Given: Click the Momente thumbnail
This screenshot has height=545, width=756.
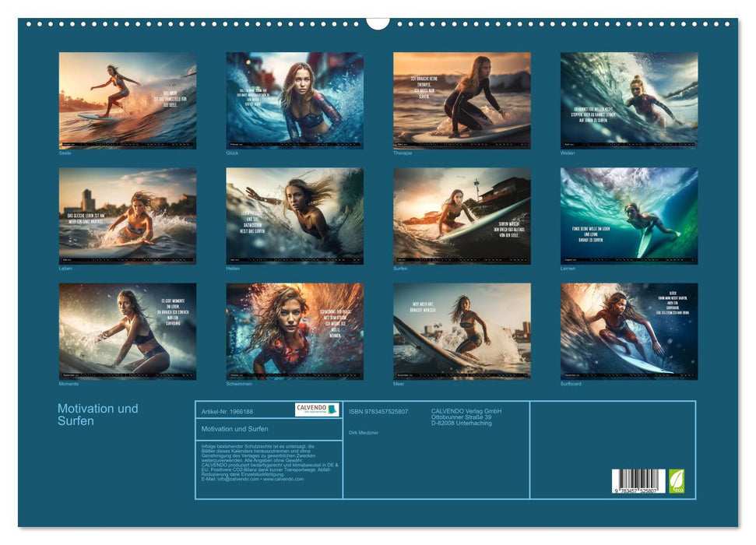Looking at the screenshot, I should (128, 332).
